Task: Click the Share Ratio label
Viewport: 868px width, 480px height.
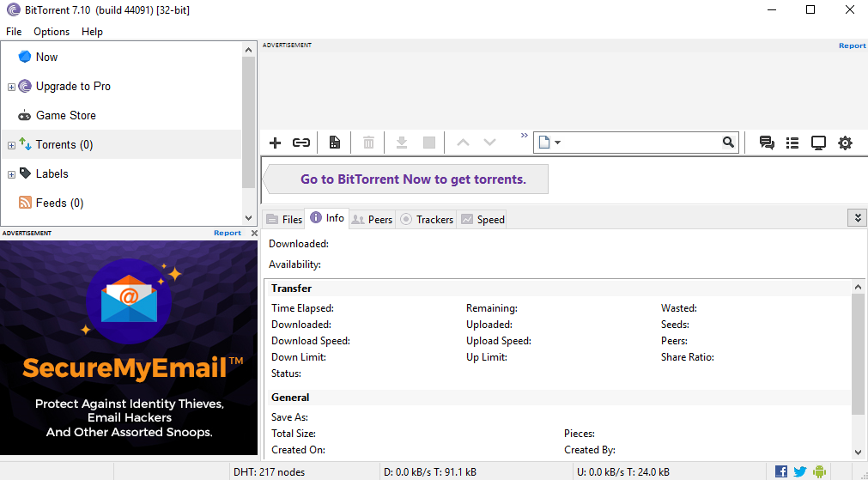Action: point(688,357)
